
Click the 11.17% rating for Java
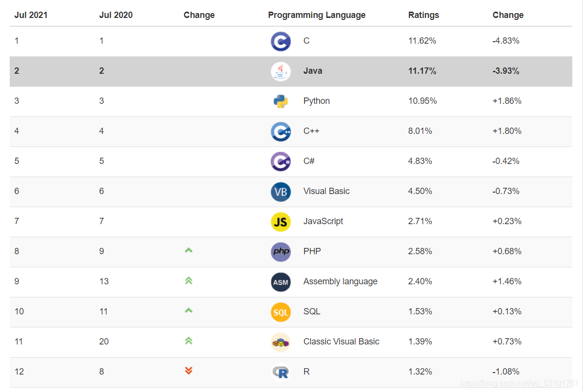coord(422,71)
